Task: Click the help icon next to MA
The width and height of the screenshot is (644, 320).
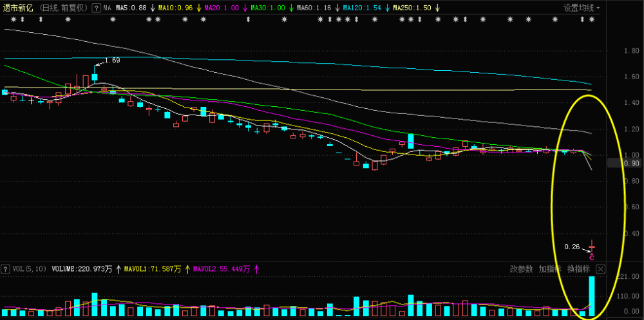Action: click(x=96, y=8)
